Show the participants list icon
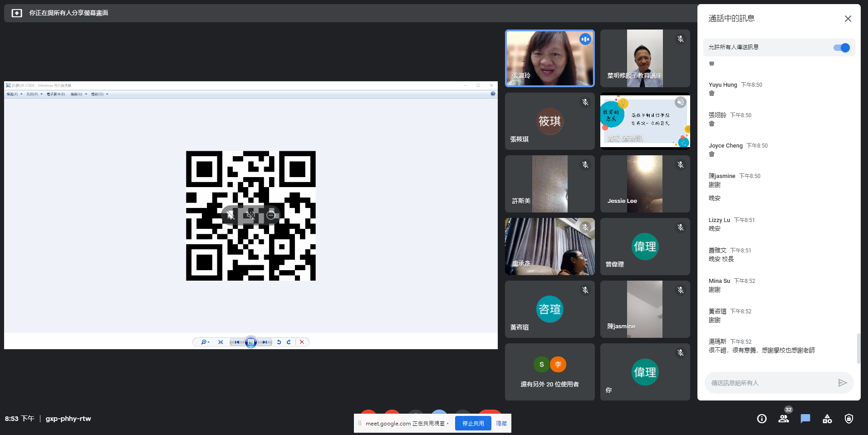 point(784,419)
